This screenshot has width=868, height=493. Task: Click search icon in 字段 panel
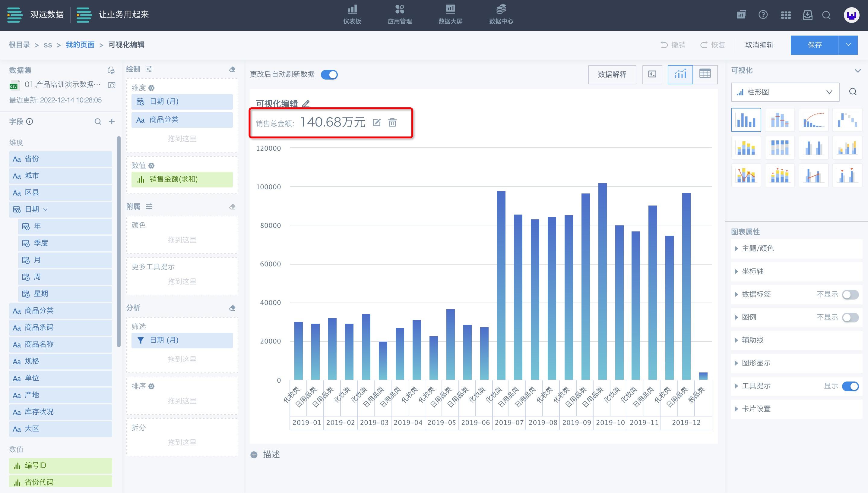pyautogui.click(x=98, y=121)
